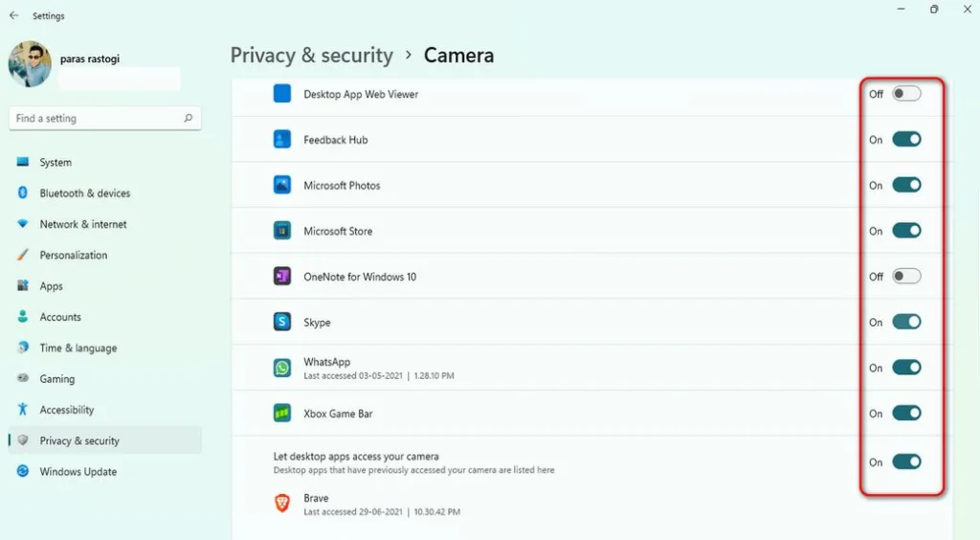Click the Gaming controller icon

tap(23, 378)
